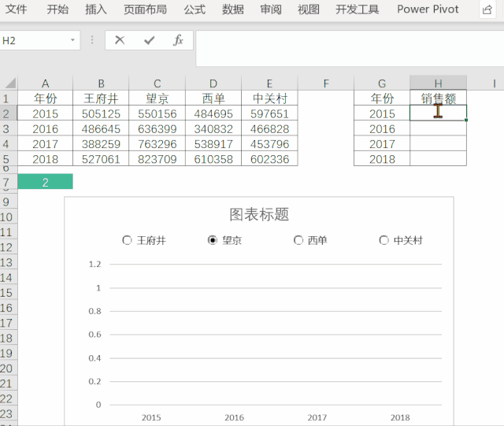This screenshot has height=426, width=504.
Task: Switch to 数据 ribbon tab
Action: tap(233, 9)
